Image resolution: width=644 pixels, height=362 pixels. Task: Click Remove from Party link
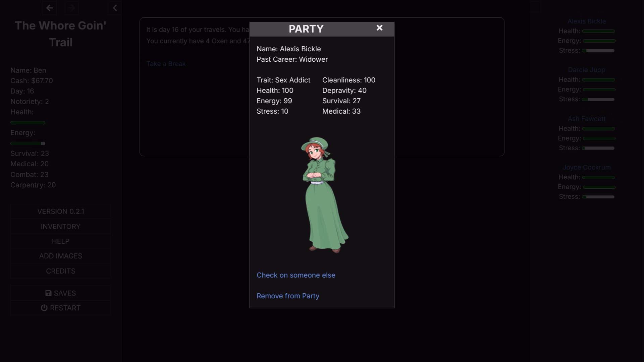288,296
